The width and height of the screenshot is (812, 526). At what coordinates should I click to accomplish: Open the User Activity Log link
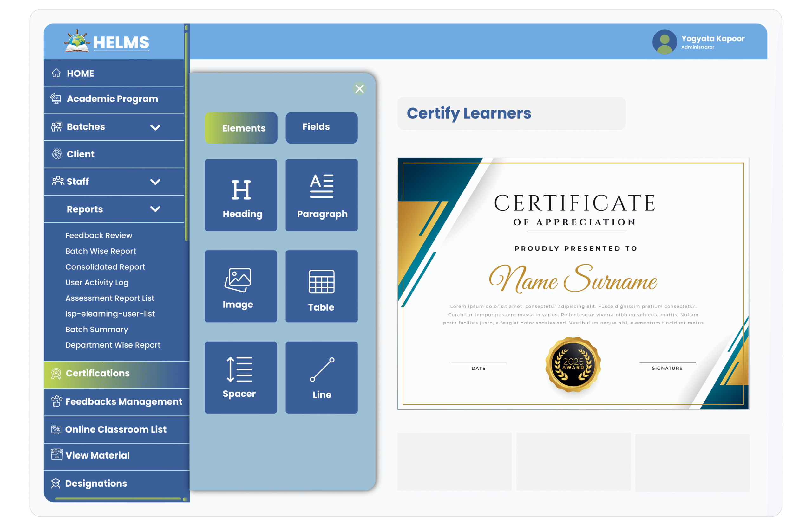[x=97, y=282]
